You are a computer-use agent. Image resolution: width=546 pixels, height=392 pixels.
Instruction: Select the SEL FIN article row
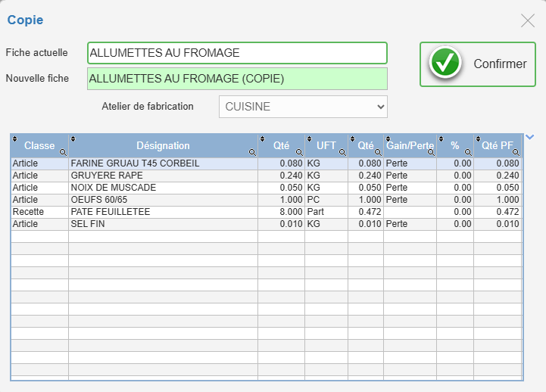(x=267, y=224)
